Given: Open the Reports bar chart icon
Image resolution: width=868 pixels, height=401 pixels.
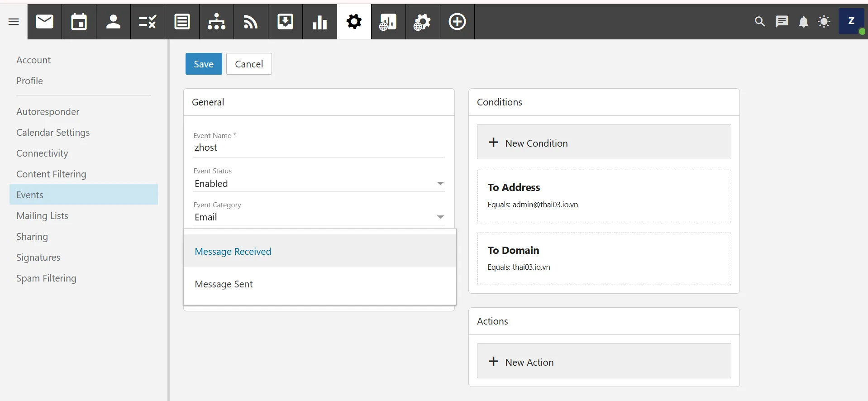Looking at the screenshot, I should point(320,22).
